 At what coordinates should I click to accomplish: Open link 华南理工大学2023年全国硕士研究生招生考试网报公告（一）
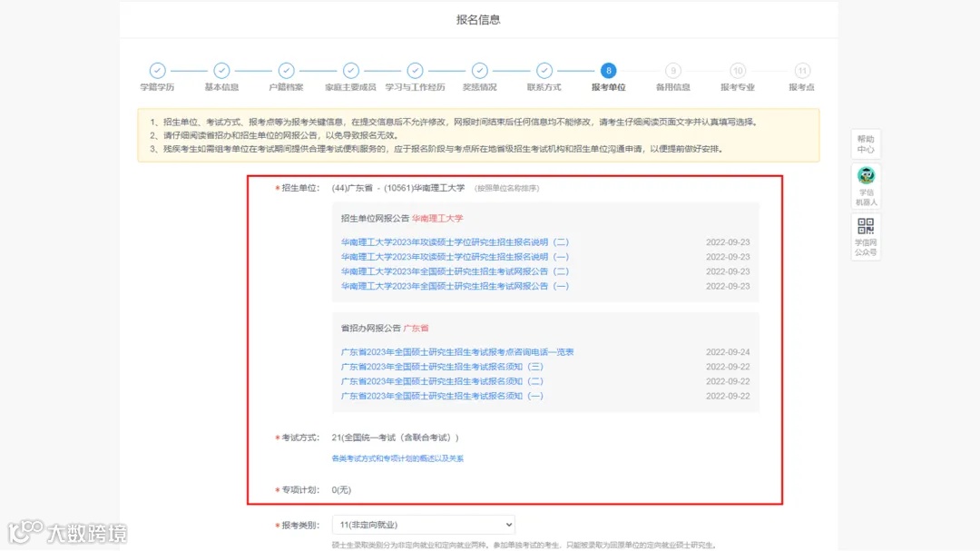[455, 286]
